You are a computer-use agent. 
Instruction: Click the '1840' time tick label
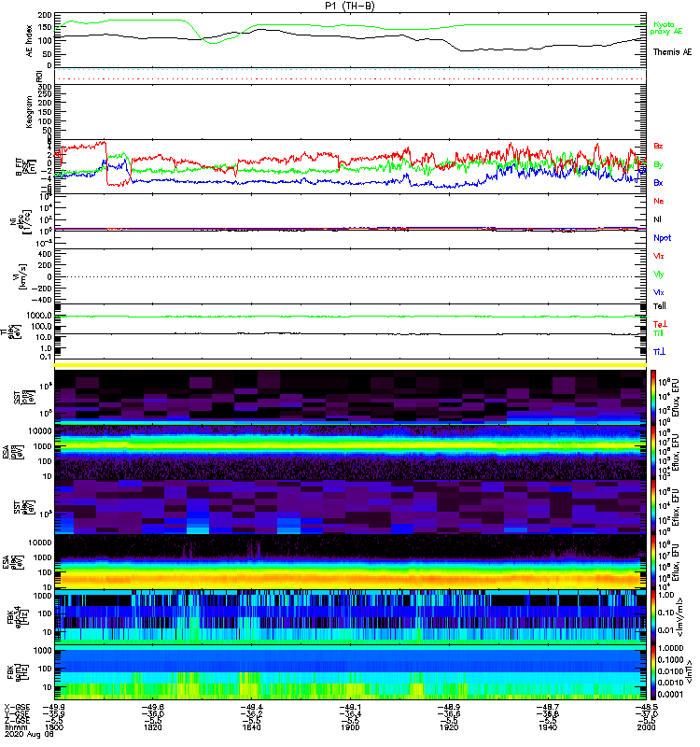coord(251,727)
